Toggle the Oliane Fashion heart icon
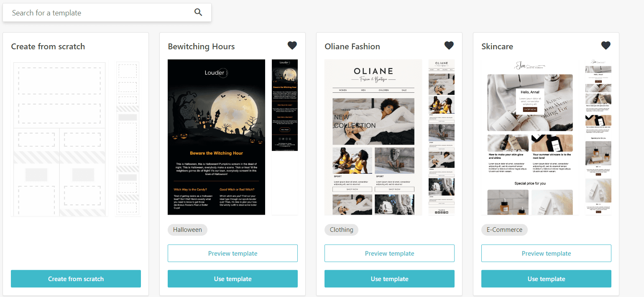This screenshot has width=644, height=297. (449, 46)
